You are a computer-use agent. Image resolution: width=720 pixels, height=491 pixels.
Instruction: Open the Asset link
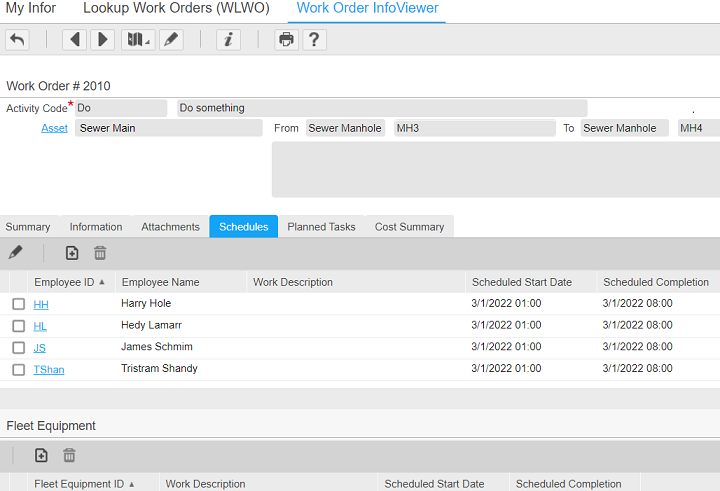coord(54,128)
